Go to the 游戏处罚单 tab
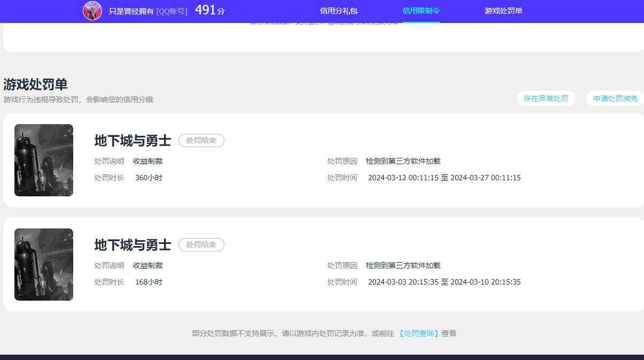 (503, 11)
